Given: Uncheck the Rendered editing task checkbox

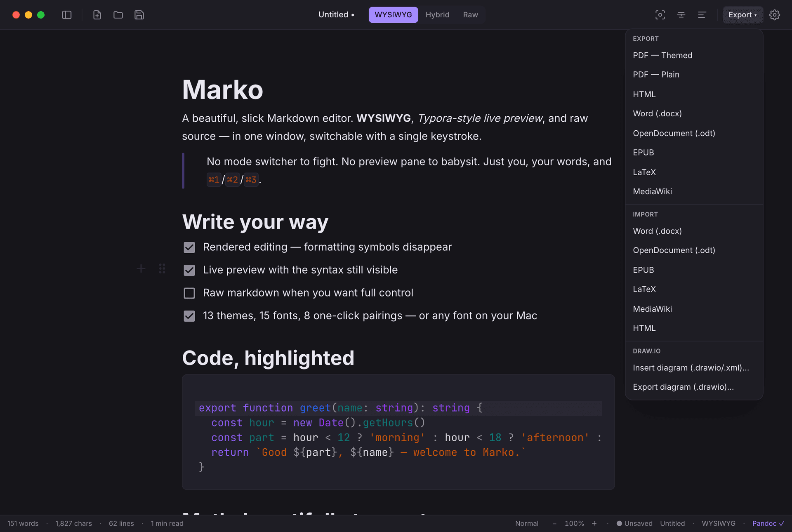Looking at the screenshot, I should (x=189, y=247).
